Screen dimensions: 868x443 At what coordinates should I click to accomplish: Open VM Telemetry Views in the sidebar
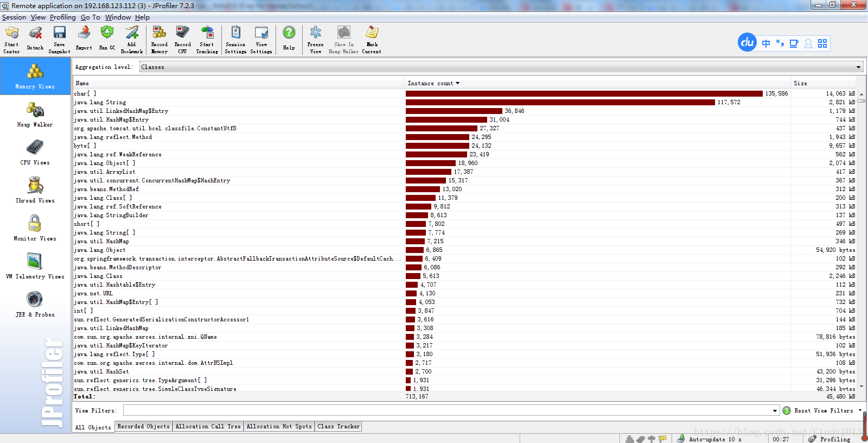(x=35, y=267)
